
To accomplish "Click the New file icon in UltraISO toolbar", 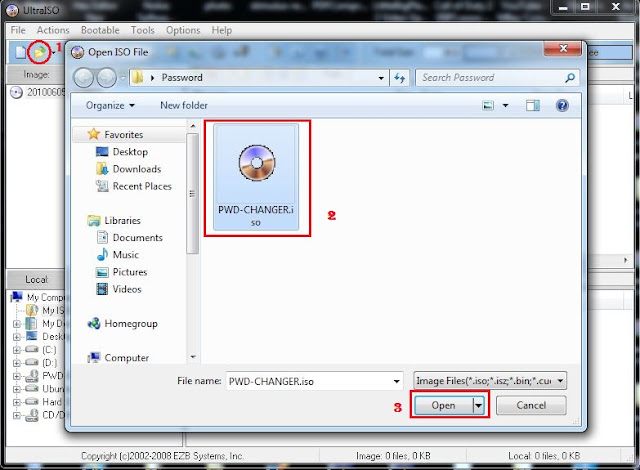I will [20, 52].
